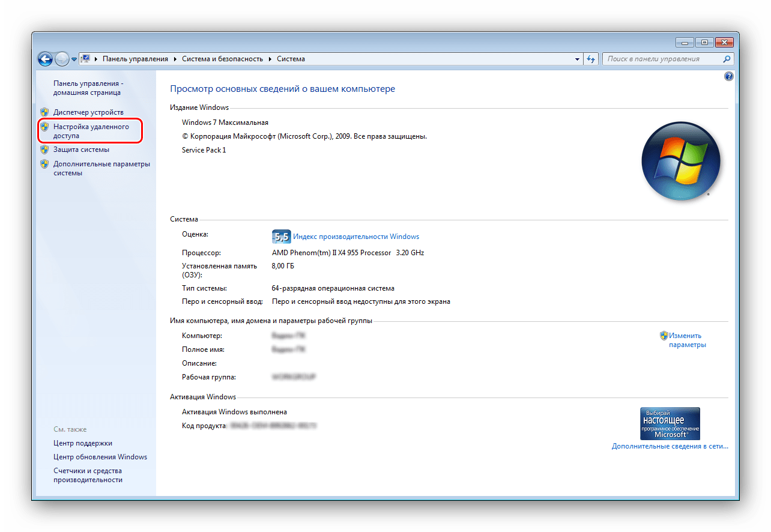
Task: Click the genuine Microsoft software badge
Action: (x=670, y=423)
